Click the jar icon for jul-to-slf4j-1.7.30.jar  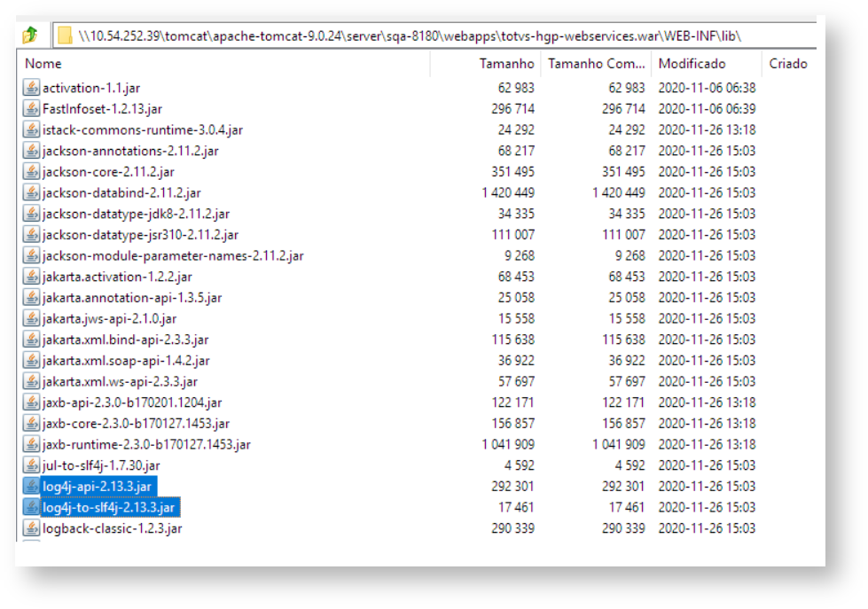point(31,465)
